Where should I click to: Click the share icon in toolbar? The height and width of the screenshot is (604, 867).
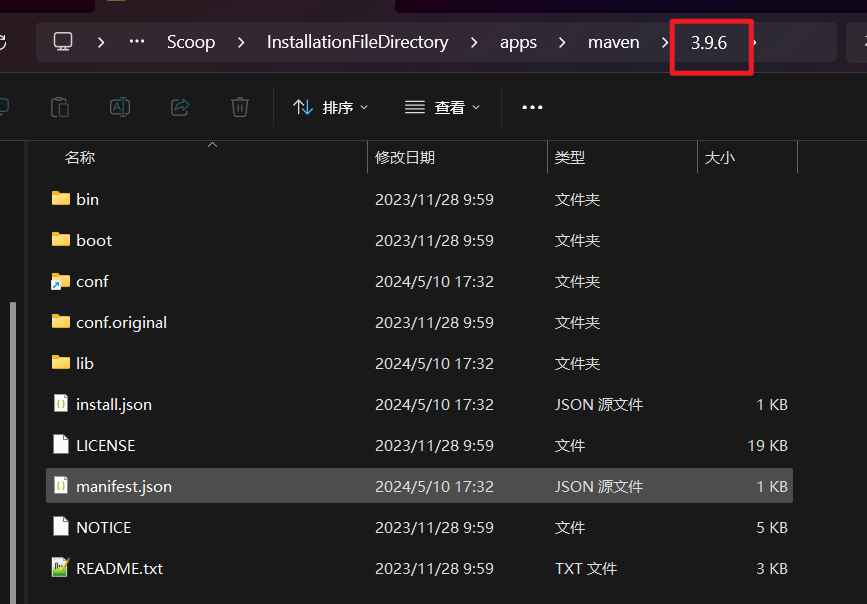pos(180,107)
